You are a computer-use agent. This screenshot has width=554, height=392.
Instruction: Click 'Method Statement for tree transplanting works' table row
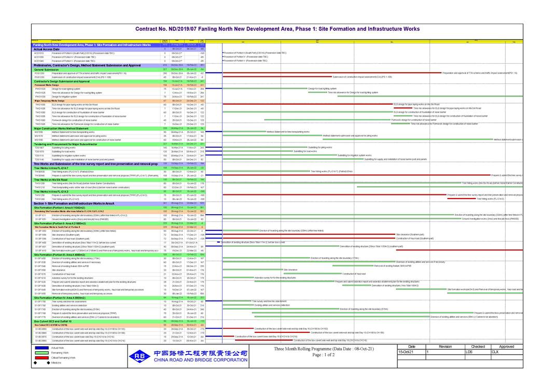118,132
